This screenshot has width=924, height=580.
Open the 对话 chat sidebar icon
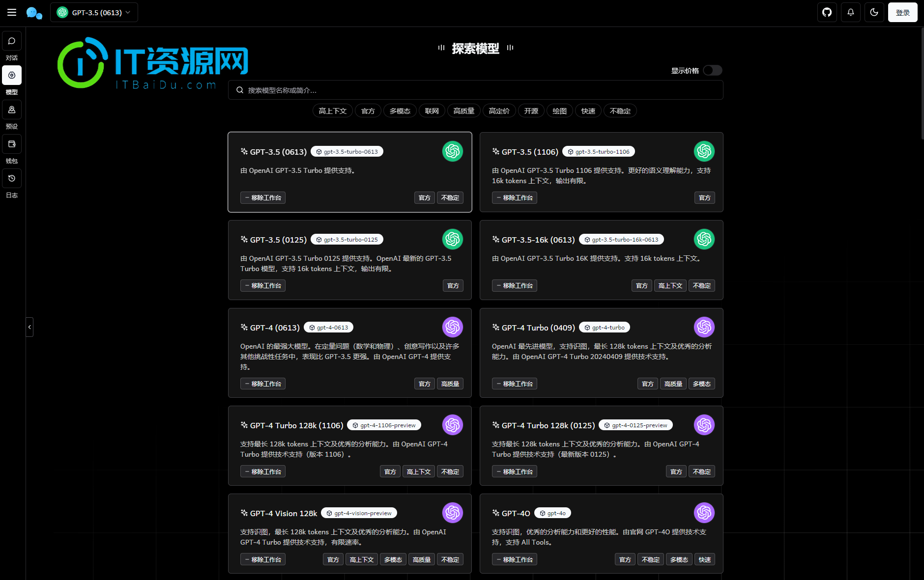[x=12, y=41]
